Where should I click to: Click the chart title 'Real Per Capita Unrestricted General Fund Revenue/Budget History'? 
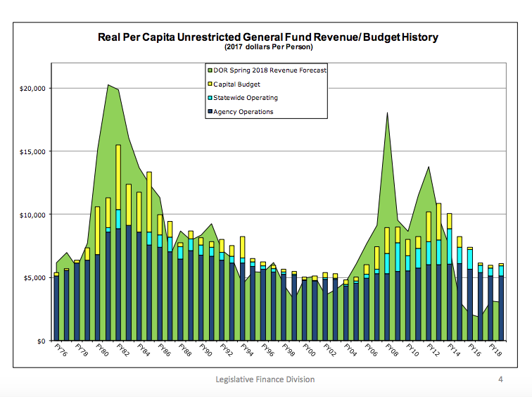[268, 37]
